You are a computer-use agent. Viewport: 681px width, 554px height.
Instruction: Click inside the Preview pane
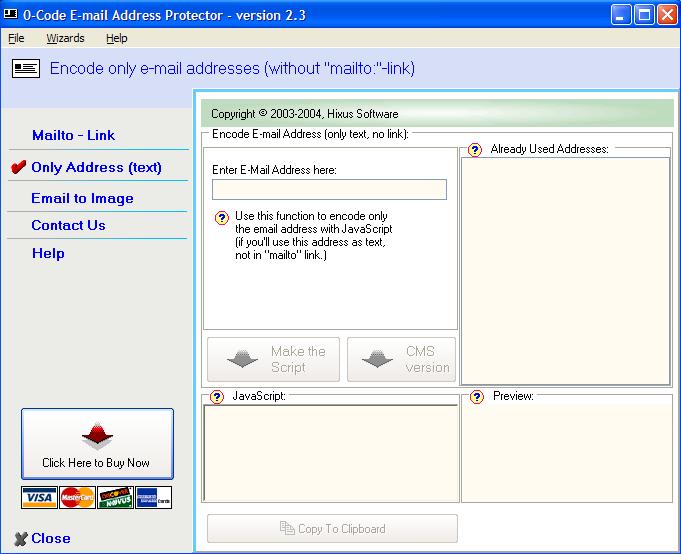567,452
